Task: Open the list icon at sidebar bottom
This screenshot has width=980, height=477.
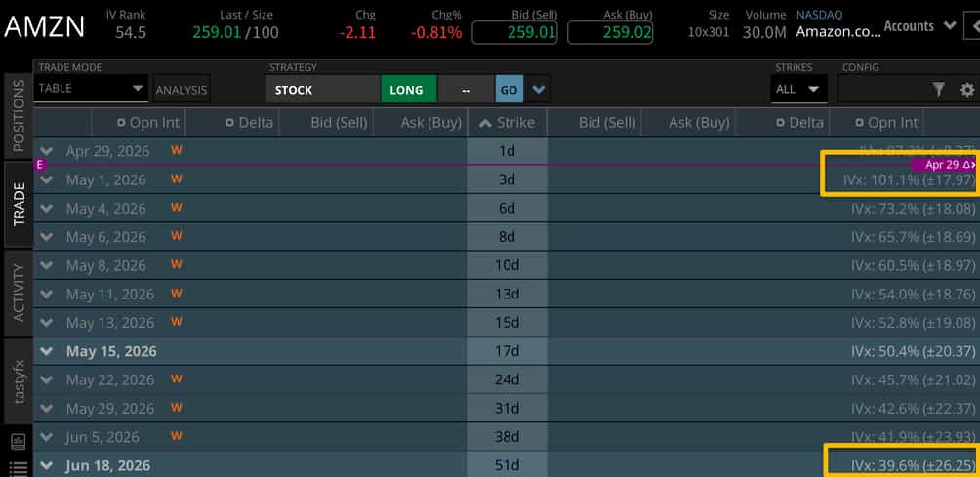Action: pyautogui.click(x=19, y=469)
